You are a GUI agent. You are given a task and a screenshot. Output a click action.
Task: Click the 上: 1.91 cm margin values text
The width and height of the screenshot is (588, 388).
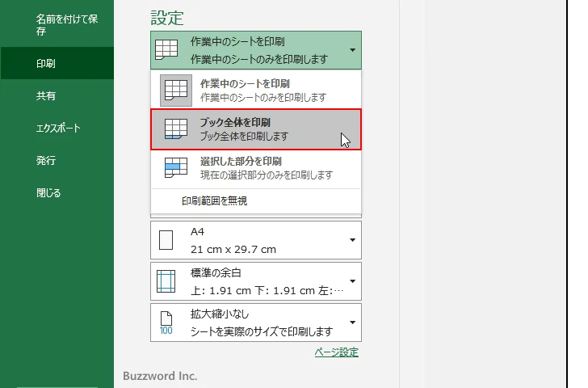pyautogui.click(x=267, y=290)
